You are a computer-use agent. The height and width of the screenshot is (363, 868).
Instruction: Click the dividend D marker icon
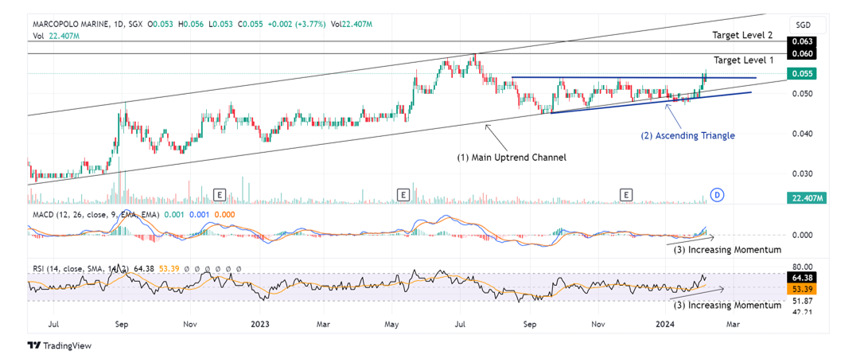[x=717, y=194]
